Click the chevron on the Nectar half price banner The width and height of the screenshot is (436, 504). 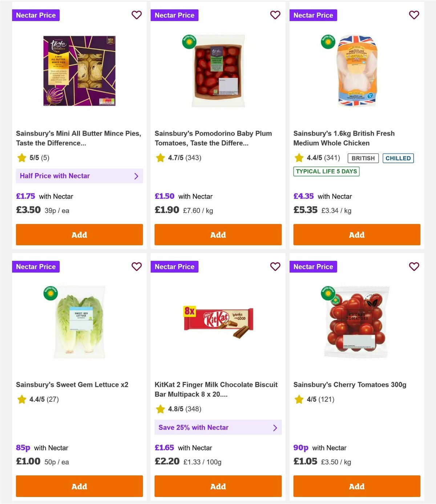(x=137, y=176)
